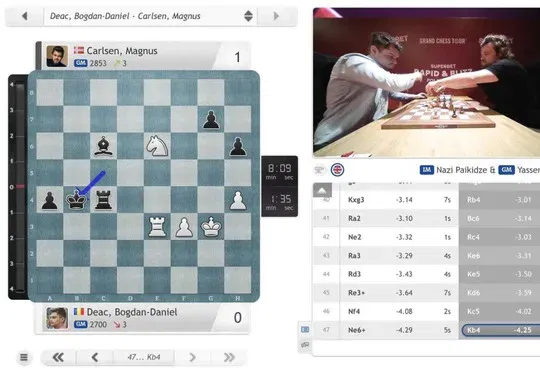The width and height of the screenshot is (540, 372).
Task: Click the live video broadcast feed
Action: tap(426, 83)
